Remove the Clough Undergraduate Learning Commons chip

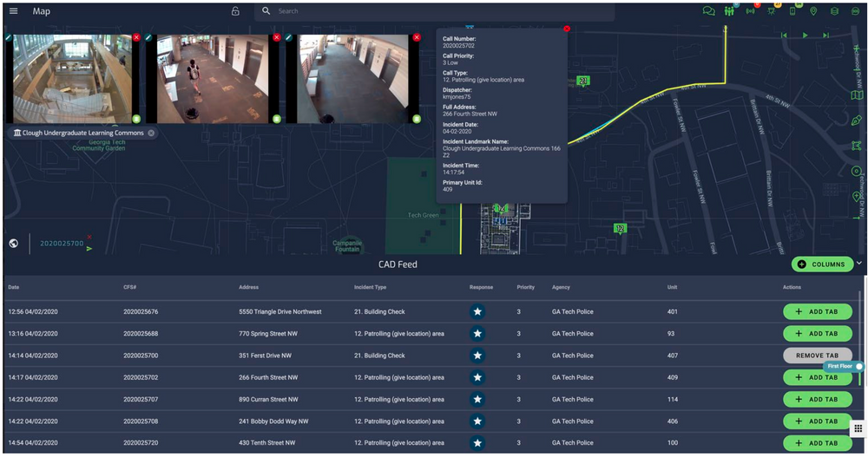click(151, 133)
